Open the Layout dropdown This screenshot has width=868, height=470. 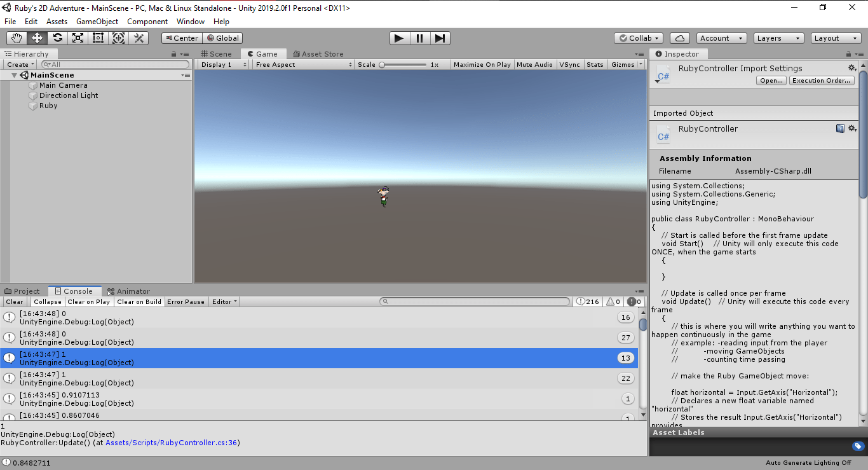tap(836, 38)
